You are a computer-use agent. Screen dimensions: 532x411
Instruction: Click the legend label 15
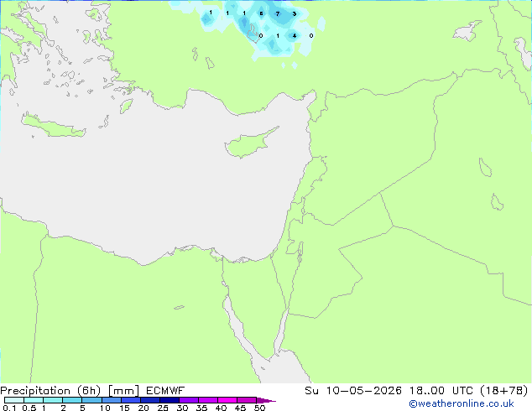point(124,408)
